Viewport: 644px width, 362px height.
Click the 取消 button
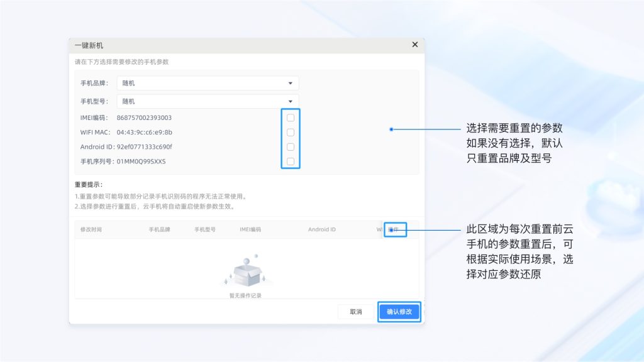356,312
